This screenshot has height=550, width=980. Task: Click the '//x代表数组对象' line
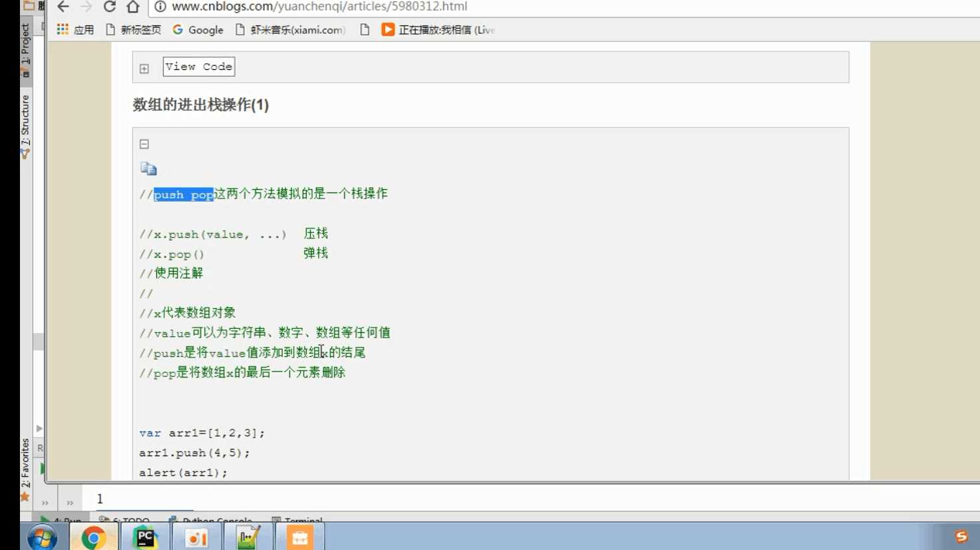coord(188,313)
